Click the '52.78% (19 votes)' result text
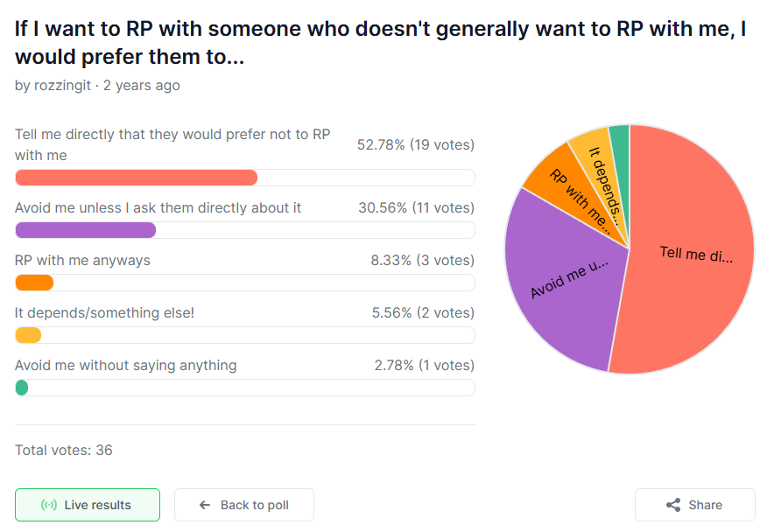 click(415, 144)
